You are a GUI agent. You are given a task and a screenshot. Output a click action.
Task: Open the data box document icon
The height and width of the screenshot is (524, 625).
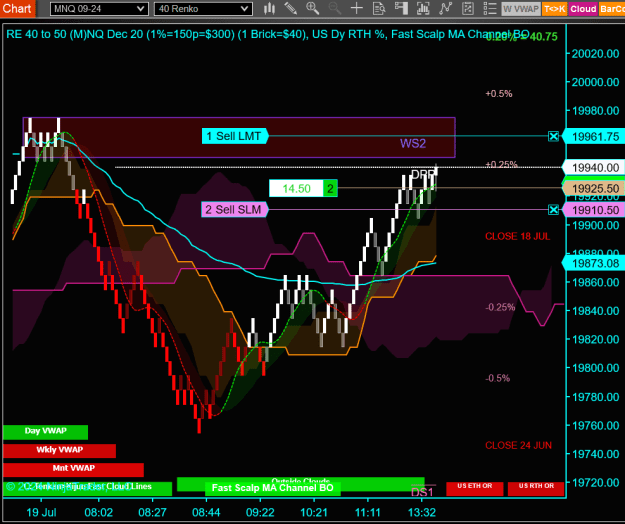click(379, 8)
